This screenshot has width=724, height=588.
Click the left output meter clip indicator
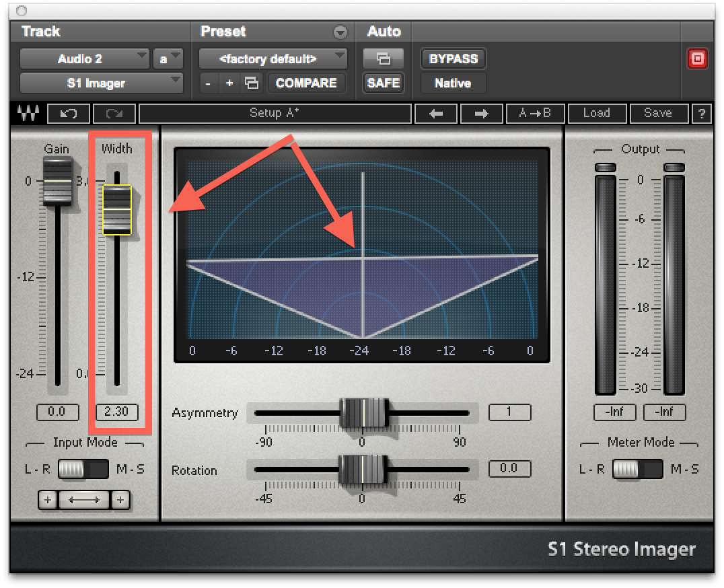pyautogui.click(x=606, y=168)
